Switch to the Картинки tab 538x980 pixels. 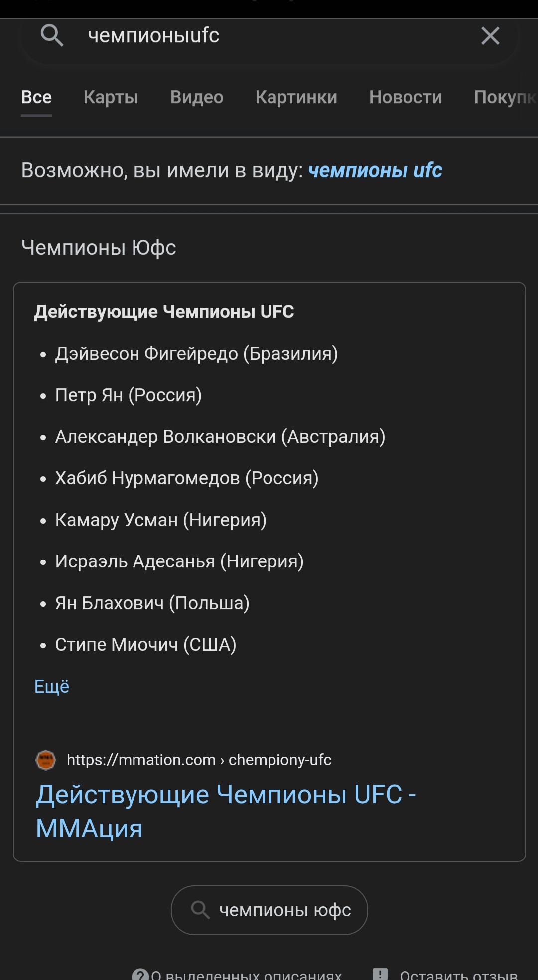click(296, 97)
